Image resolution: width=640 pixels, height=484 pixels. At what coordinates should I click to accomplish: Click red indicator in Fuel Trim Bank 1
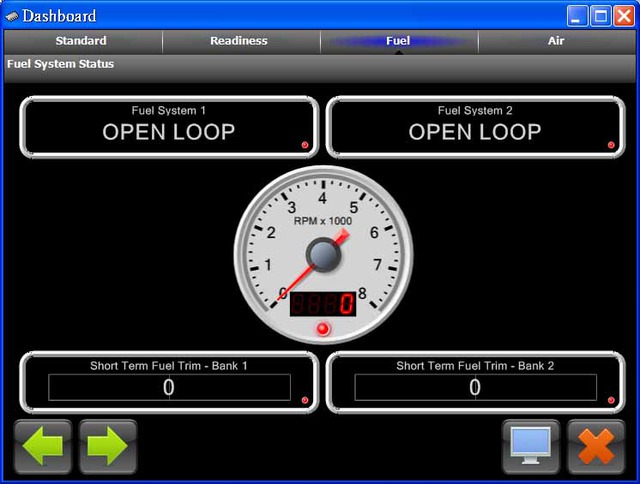click(x=305, y=400)
